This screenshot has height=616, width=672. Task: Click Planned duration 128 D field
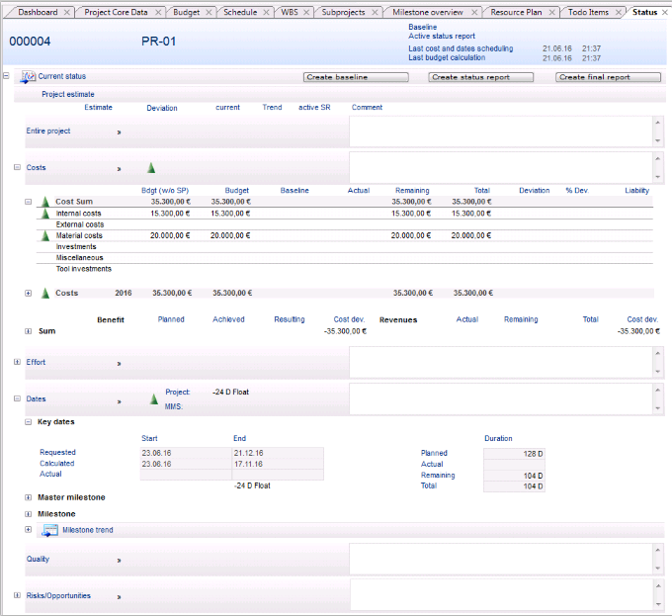coord(514,454)
